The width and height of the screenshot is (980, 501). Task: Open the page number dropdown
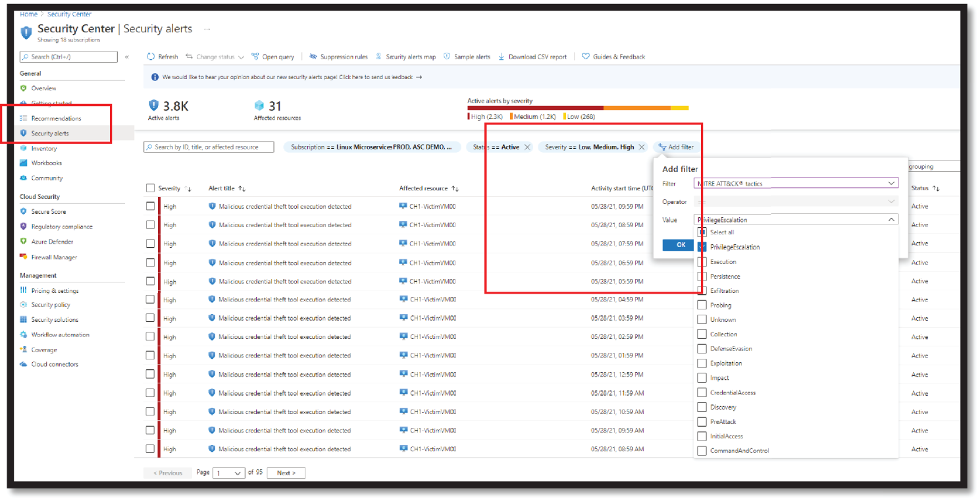click(x=229, y=473)
